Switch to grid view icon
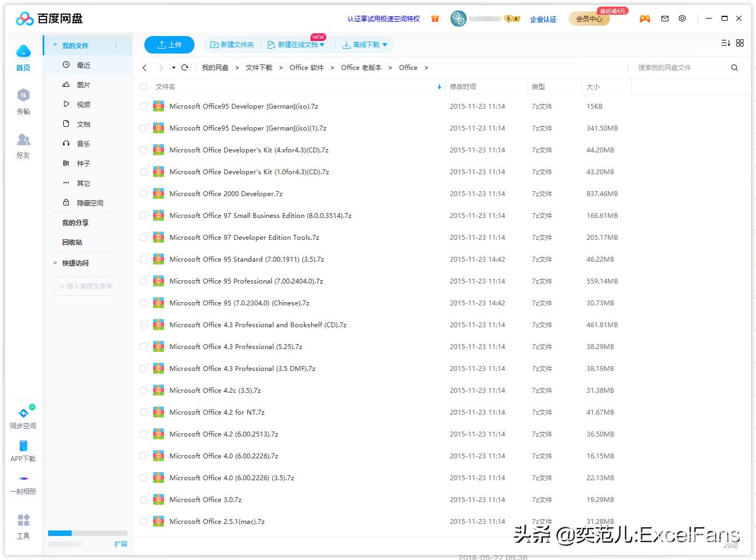Screen dimensions: 756x560 (740, 43)
